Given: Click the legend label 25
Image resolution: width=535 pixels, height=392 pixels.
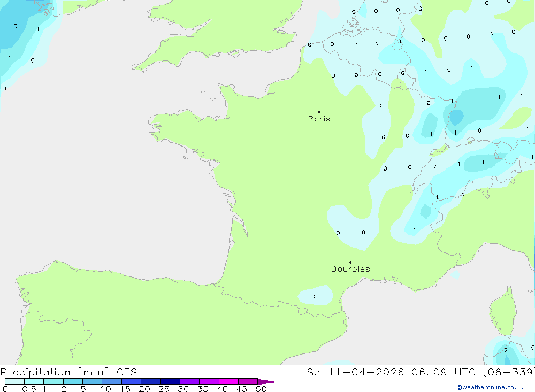Looking at the screenshot, I should pos(164,389).
